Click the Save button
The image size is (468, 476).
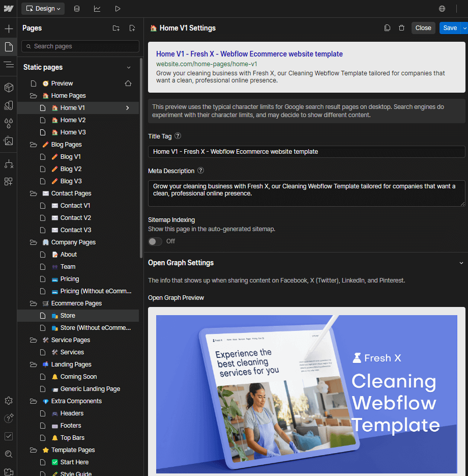[450, 28]
